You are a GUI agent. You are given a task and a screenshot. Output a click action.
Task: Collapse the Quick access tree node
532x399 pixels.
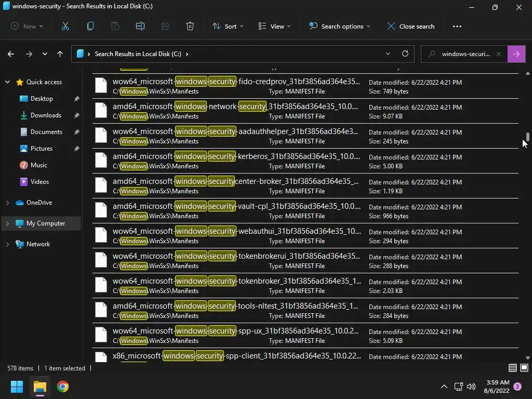[x=7, y=82]
